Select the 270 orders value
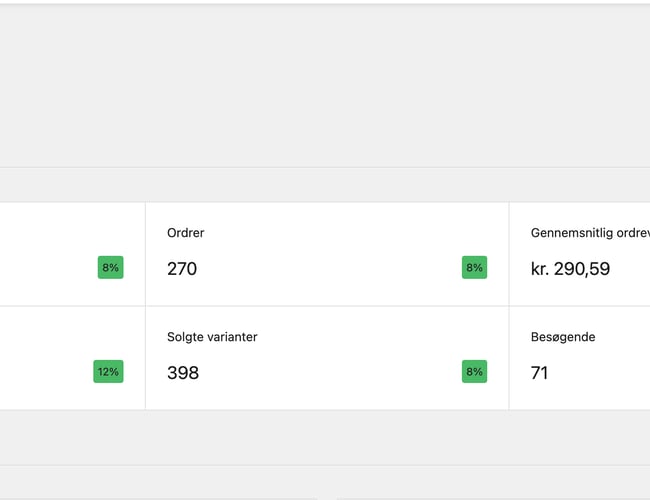This screenshot has width=650, height=500. (x=182, y=269)
